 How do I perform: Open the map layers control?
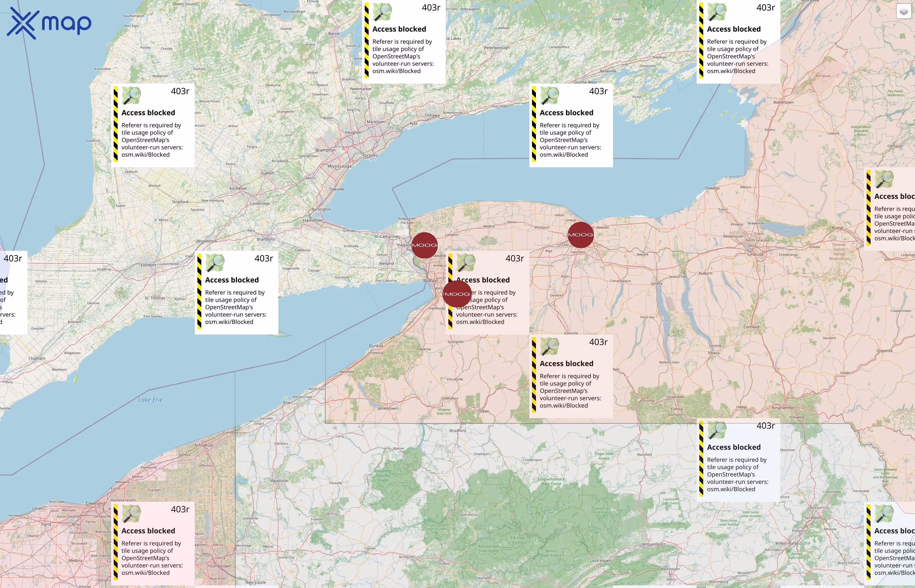[x=904, y=11]
